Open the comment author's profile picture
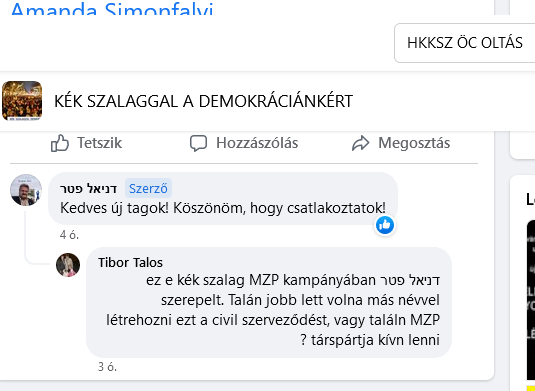 (26, 190)
